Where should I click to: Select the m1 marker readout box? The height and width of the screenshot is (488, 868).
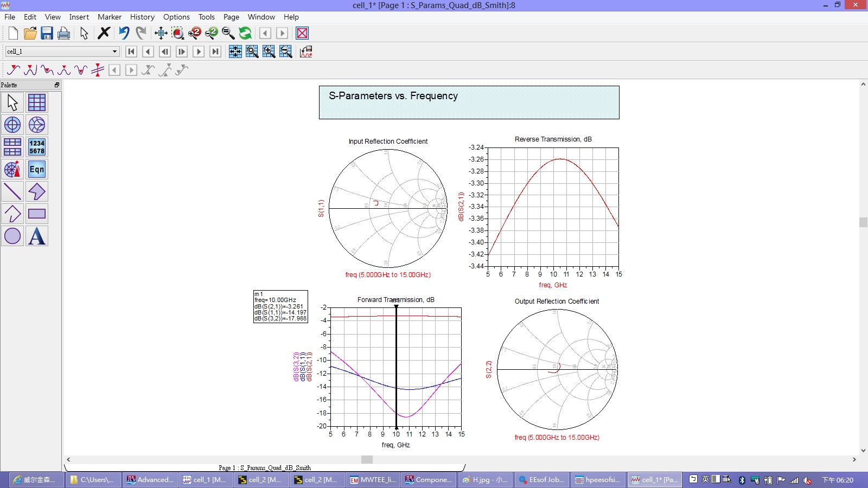[x=280, y=307]
